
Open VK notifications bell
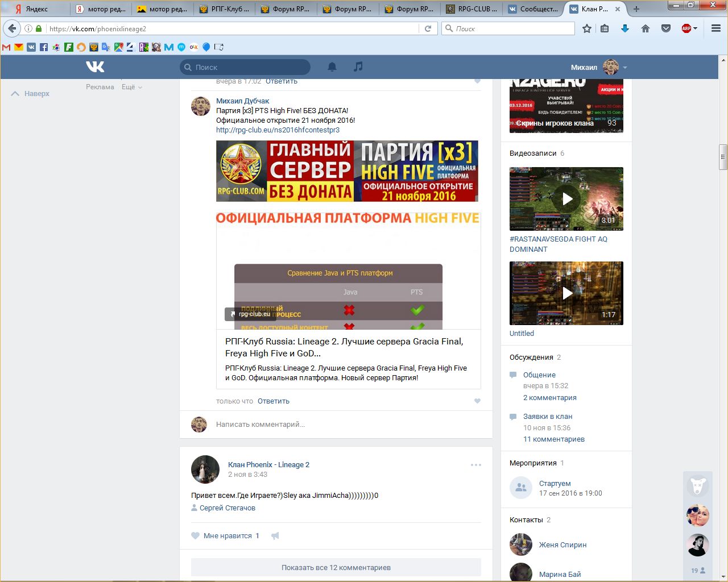coord(332,67)
